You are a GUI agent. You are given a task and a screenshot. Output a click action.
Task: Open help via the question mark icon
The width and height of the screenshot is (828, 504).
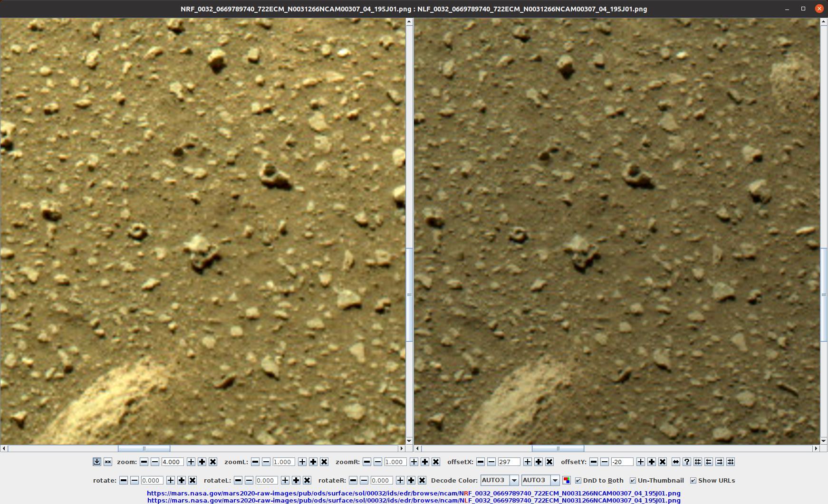(x=687, y=462)
